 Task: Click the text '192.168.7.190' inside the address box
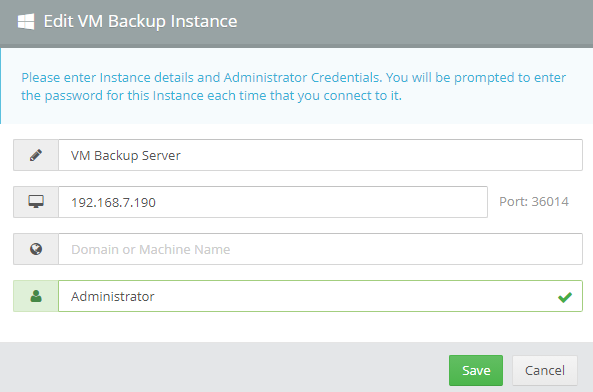(x=113, y=203)
